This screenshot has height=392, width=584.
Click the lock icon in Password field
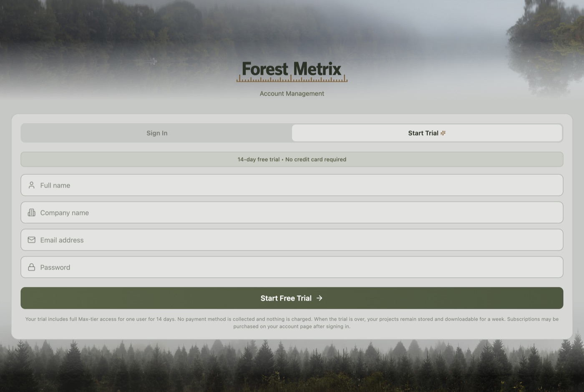(31, 267)
